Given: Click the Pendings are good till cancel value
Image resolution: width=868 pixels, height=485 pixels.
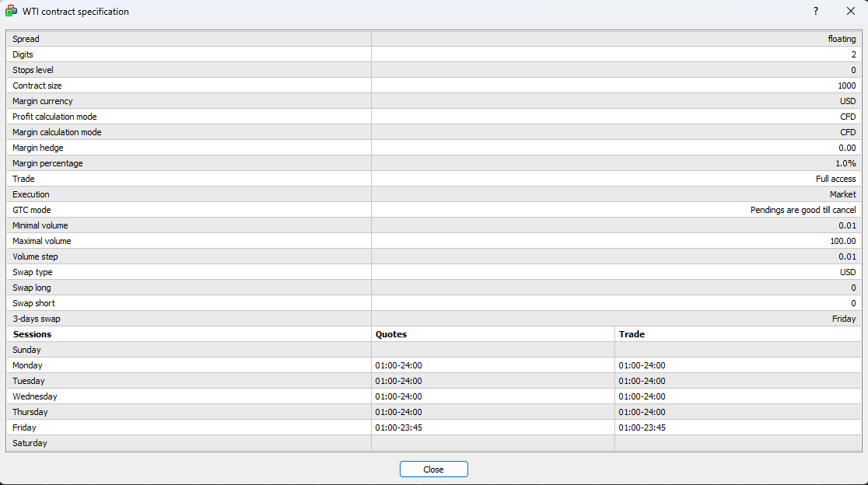Looking at the screenshot, I should click(803, 210).
